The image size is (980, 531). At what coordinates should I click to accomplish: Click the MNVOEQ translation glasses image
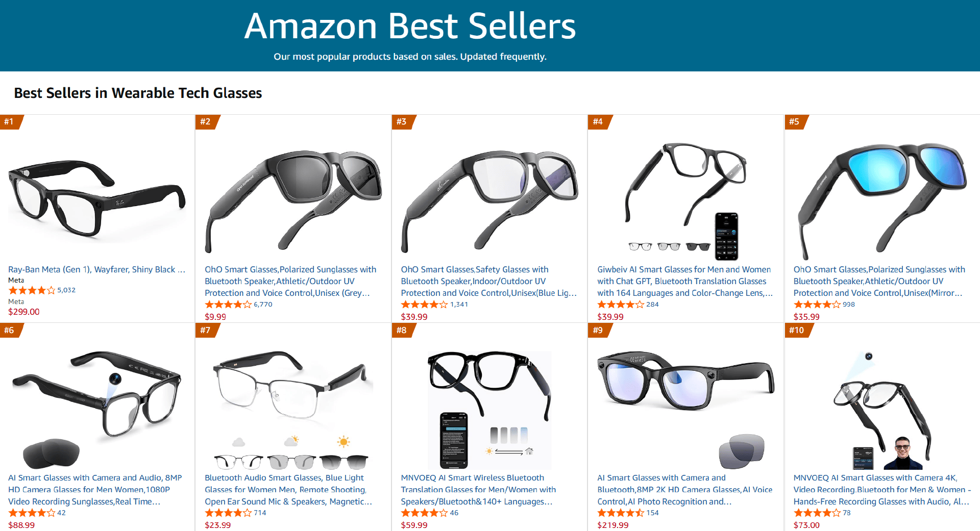pyautogui.click(x=489, y=408)
